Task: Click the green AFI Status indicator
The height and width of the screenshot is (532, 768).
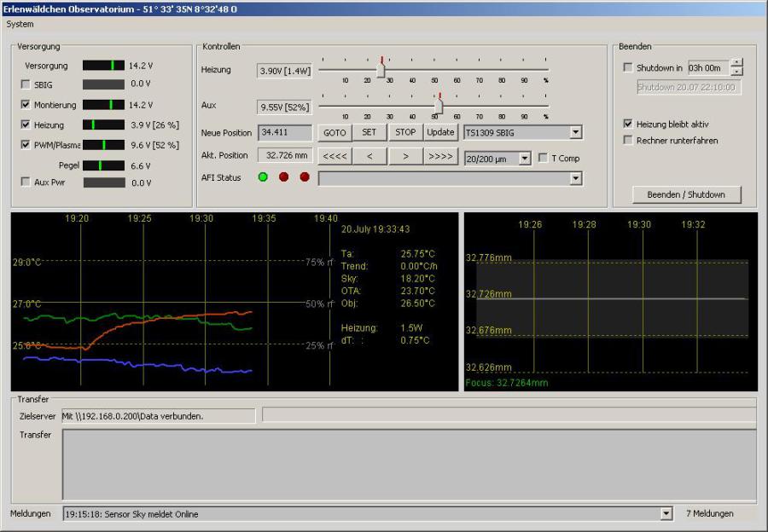Action: point(263,177)
